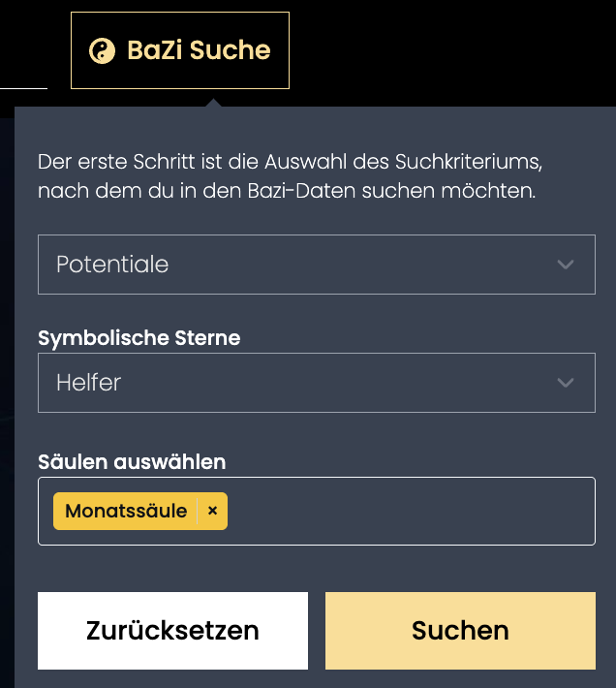Expand the Helfer symbolic stars dropdown

[317, 383]
